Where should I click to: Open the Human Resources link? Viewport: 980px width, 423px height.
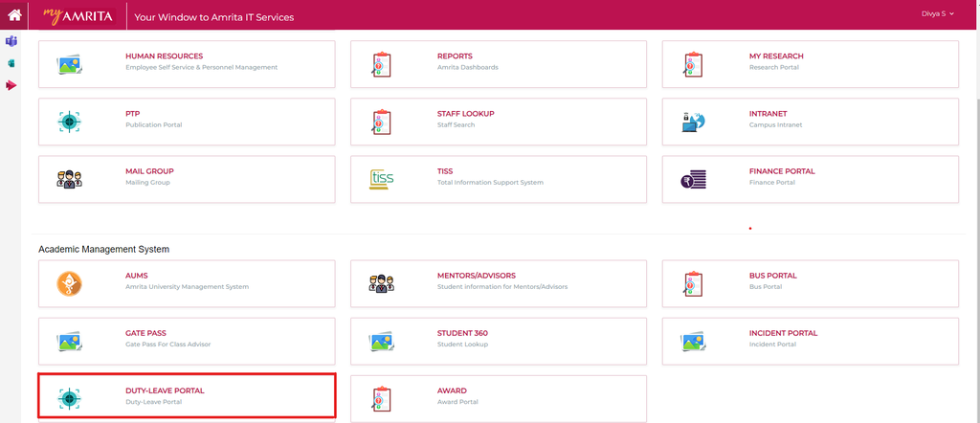click(x=164, y=56)
